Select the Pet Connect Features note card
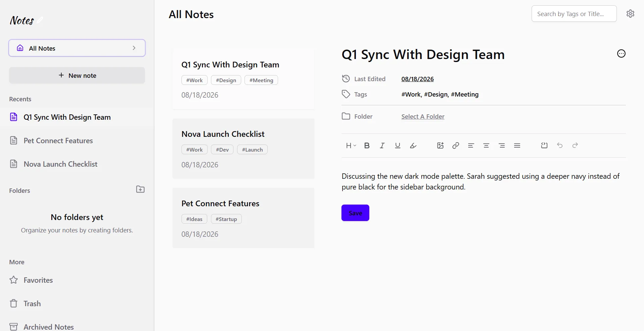This screenshot has width=644, height=331. click(244, 218)
